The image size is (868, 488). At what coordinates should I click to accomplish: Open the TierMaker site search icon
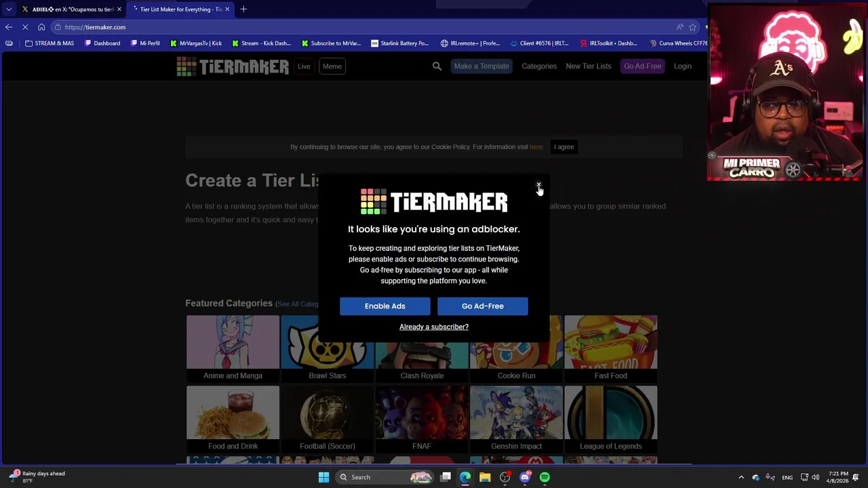[437, 66]
